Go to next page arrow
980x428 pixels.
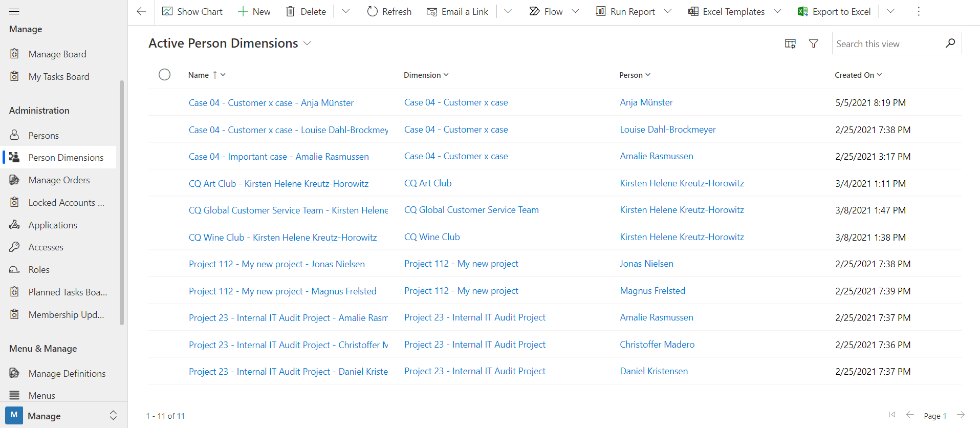click(961, 415)
